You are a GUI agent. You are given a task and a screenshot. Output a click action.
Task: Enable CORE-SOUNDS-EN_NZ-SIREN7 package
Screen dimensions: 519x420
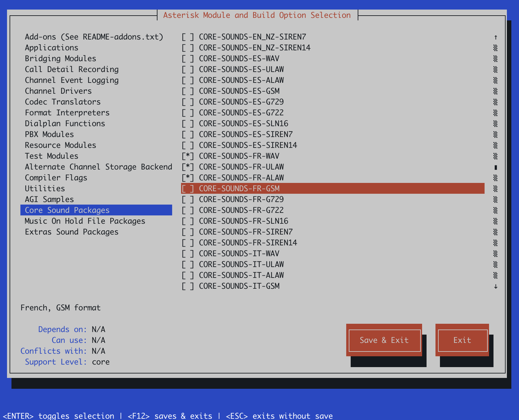click(188, 37)
